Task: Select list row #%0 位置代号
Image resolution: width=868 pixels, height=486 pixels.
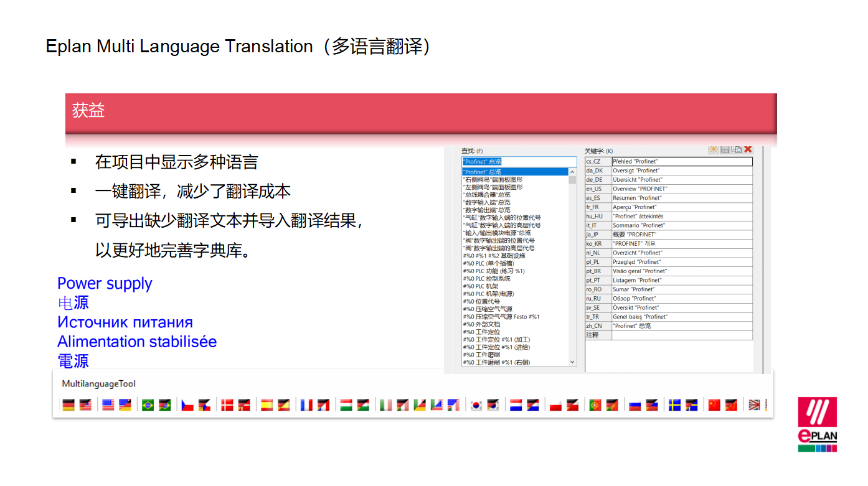Action: [515, 301]
